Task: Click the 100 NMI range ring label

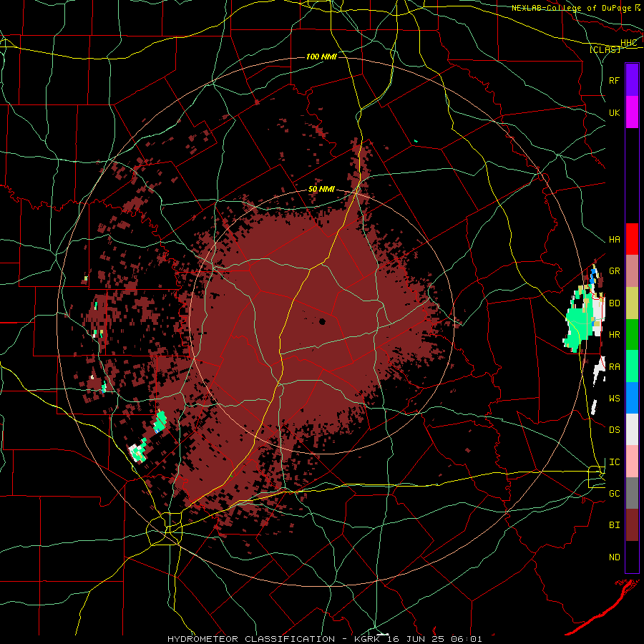Action: (321, 57)
